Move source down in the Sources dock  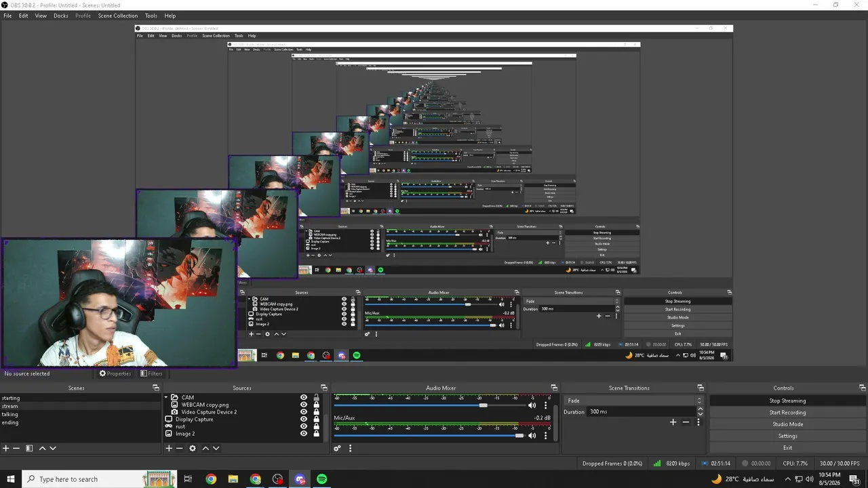(216, 448)
